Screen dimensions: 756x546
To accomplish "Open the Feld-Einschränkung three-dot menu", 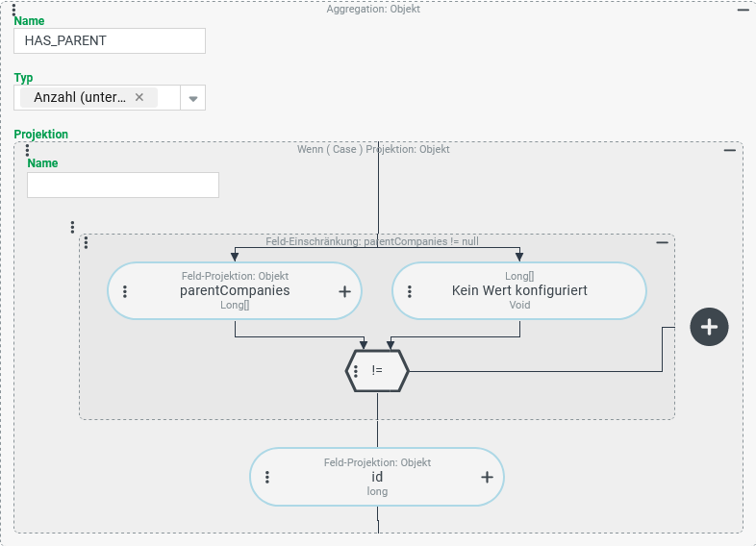I will click(87, 242).
